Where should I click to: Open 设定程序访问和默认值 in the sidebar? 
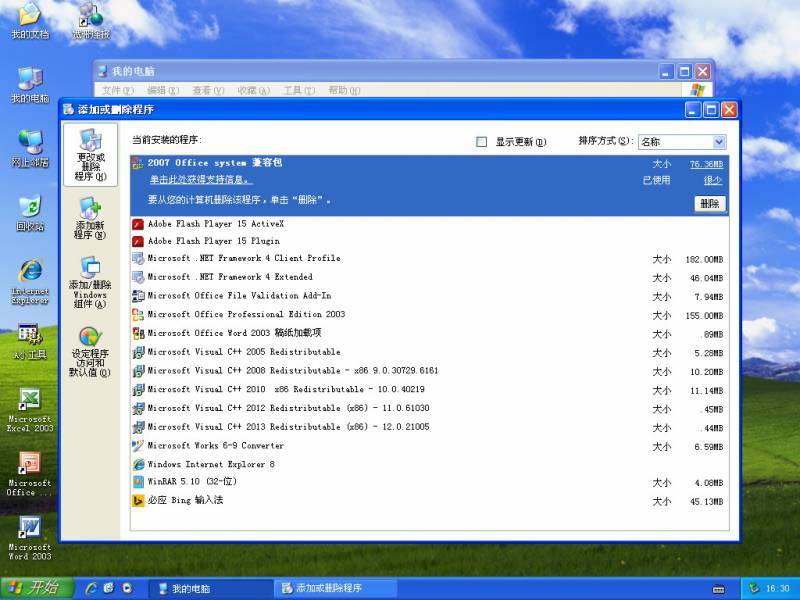tap(90, 352)
